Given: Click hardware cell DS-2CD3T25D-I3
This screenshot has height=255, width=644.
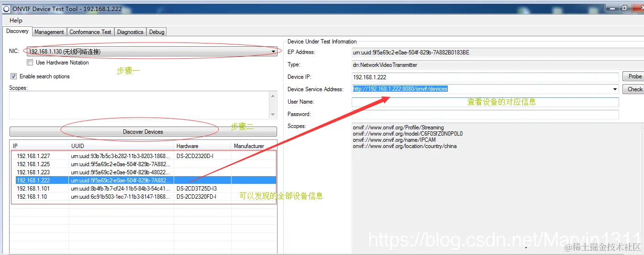Looking at the screenshot, I should point(197,188).
